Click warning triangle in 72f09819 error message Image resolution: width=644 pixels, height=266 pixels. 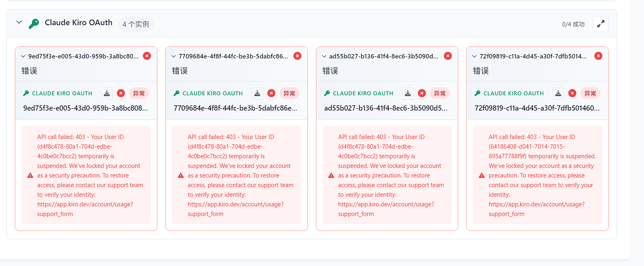pyautogui.click(x=482, y=175)
